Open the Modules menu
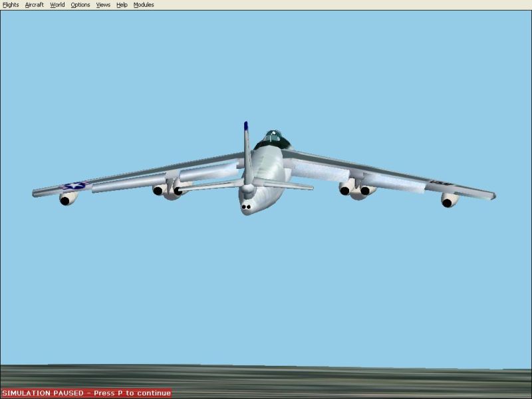 pyautogui.click(x=144, y=5)
